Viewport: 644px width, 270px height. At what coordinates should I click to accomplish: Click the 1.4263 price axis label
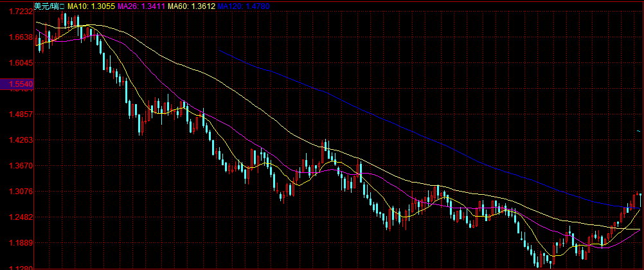(x=20, y=140)
